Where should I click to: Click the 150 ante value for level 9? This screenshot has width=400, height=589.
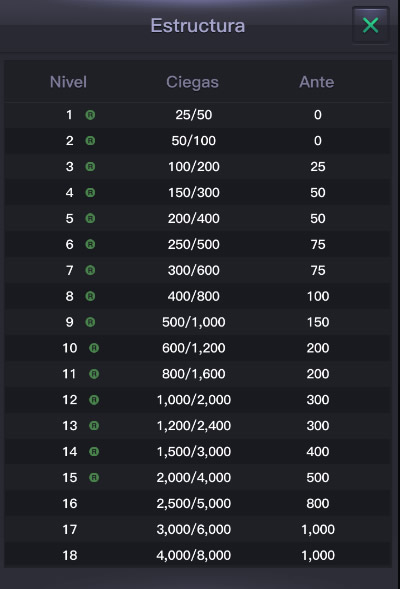coord(318,322)
